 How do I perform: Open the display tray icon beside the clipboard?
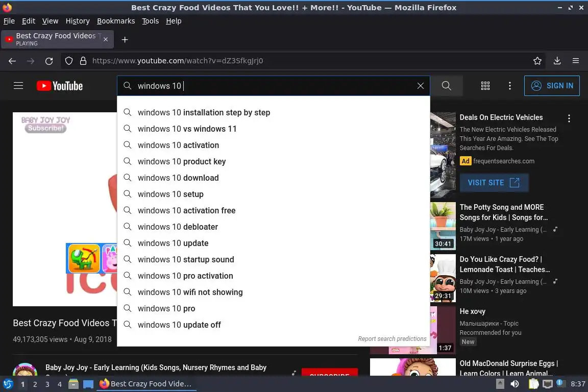click(548, 384)
